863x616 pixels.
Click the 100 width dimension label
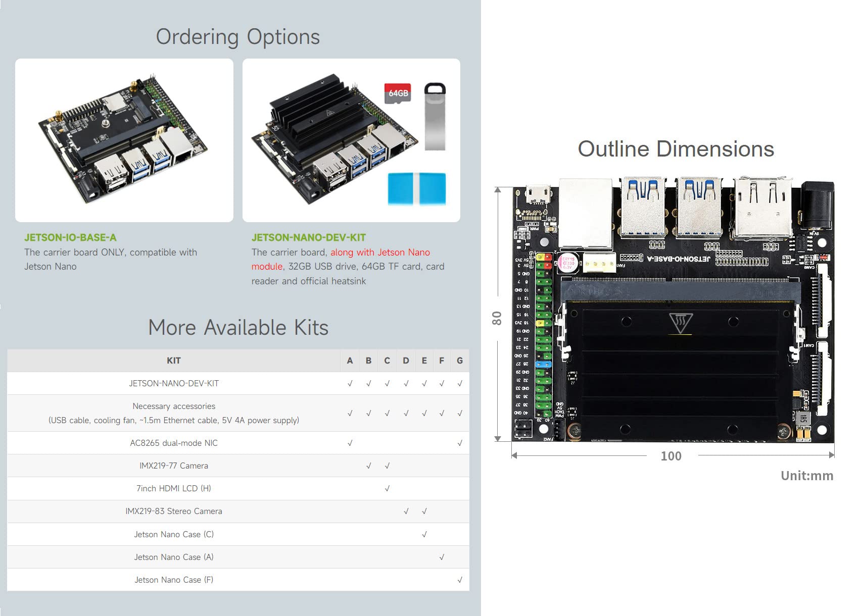[671, 456]
